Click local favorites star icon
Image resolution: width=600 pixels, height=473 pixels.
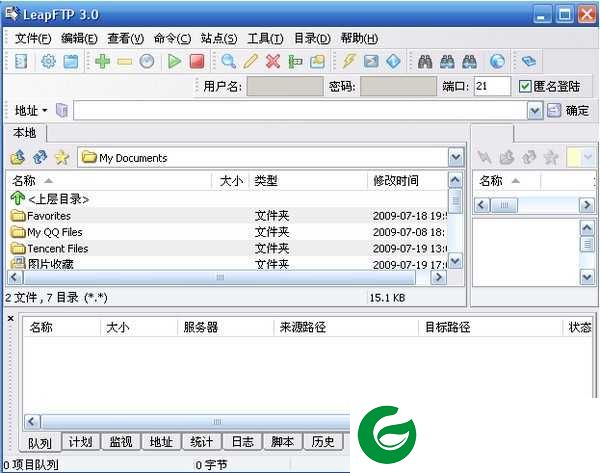[x=62, y=157]
